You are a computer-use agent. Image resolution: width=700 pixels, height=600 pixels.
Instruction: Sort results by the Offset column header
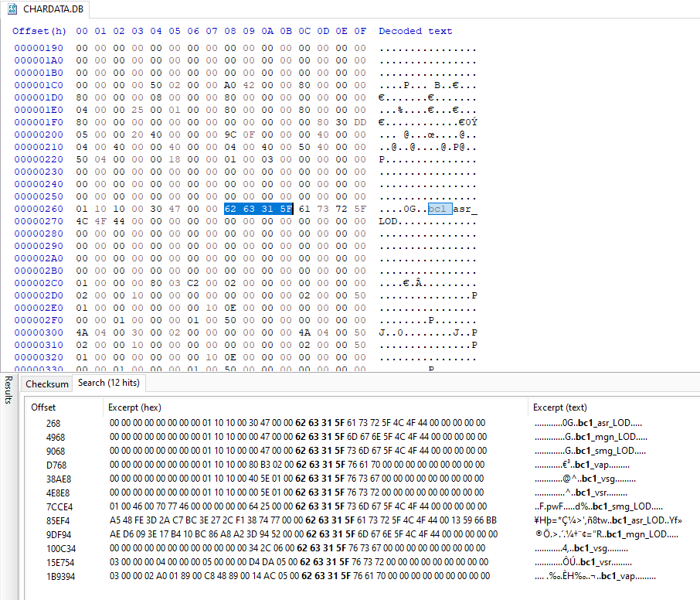[x=43, y=407]
